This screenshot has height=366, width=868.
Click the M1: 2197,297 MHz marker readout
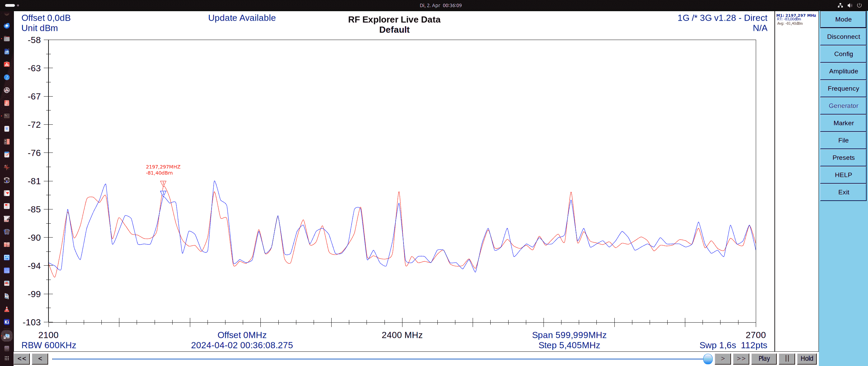click(x=796, y=15)
